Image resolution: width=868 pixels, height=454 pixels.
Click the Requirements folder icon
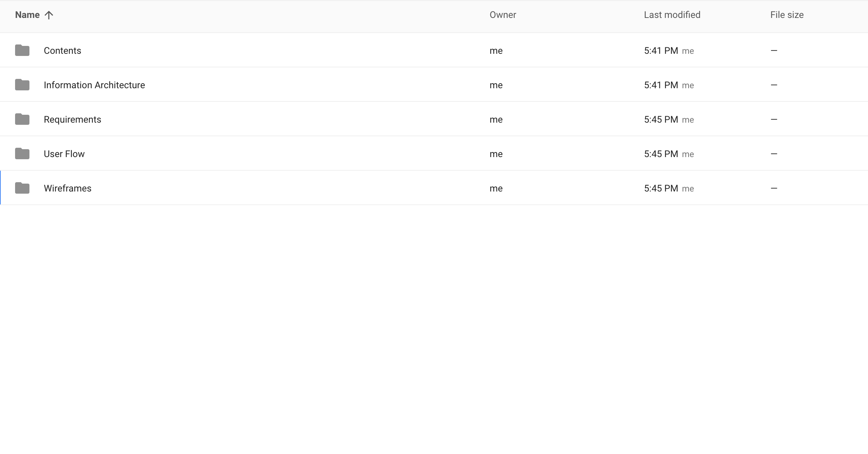[23, 119]
